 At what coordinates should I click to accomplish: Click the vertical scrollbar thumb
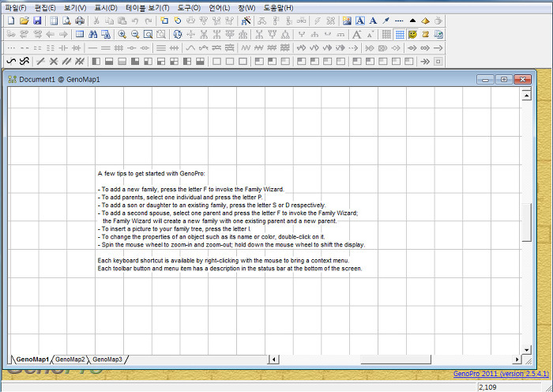[527, 223]
